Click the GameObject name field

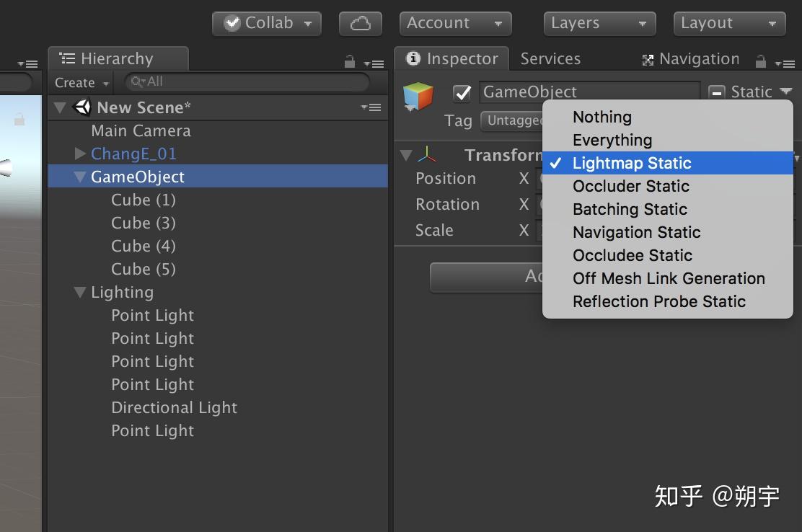(x=589, y=92)
